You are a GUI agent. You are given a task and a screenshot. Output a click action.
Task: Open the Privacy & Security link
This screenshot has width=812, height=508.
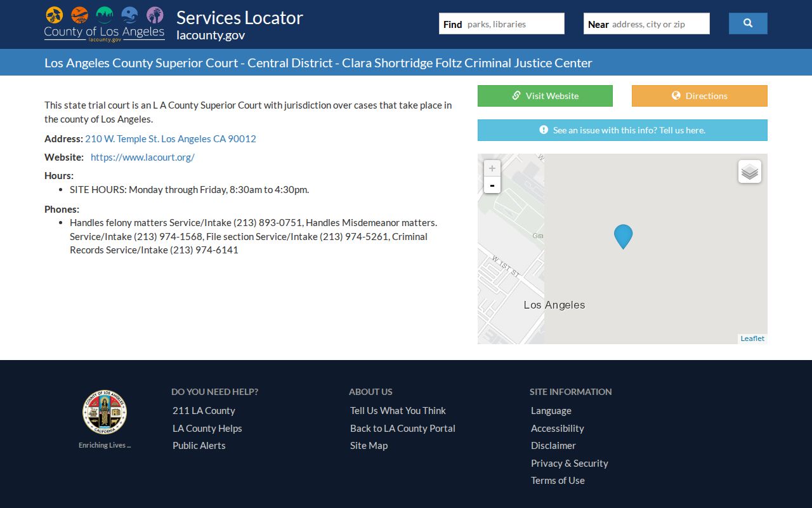570,464
